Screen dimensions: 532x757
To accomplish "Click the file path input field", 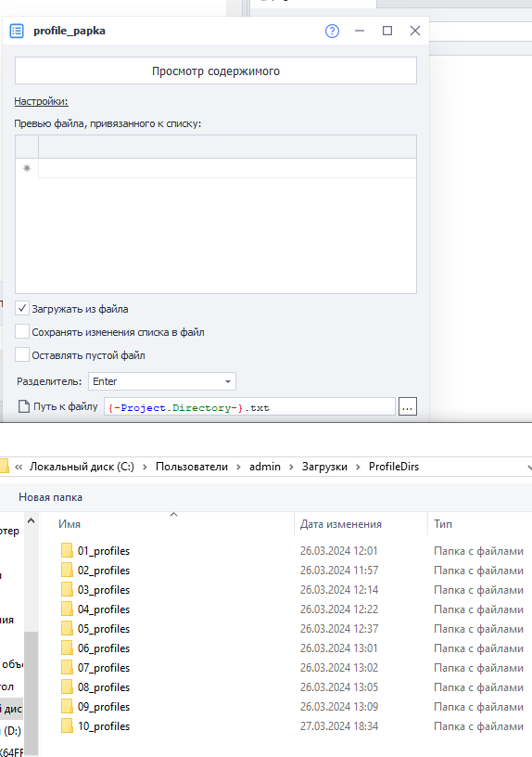I will 249,407.
